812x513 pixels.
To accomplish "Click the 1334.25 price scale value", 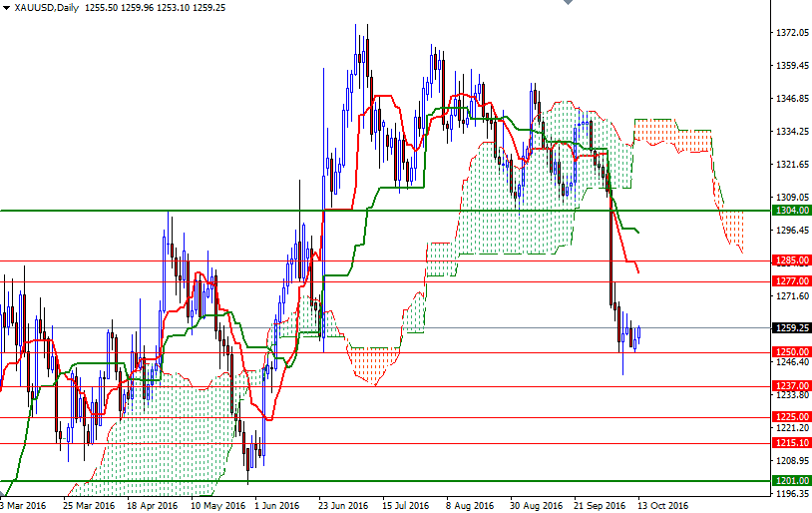I will point(792,132).
